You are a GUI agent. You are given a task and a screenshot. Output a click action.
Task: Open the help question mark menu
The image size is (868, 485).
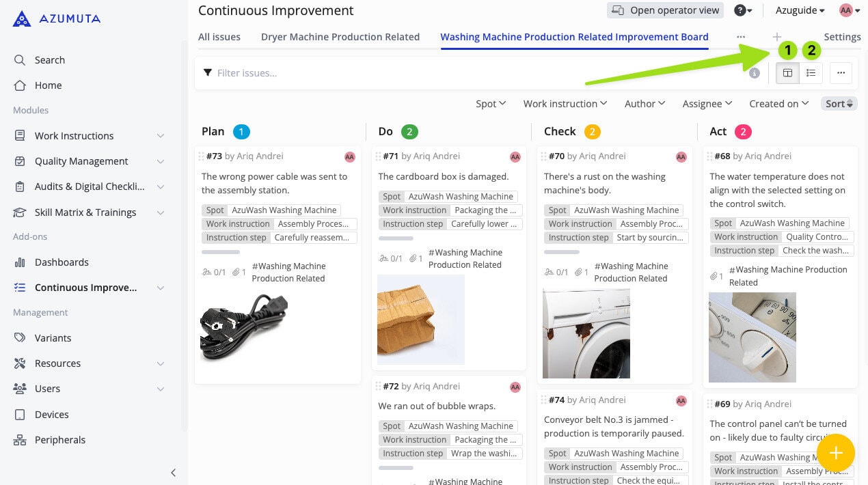742,10
